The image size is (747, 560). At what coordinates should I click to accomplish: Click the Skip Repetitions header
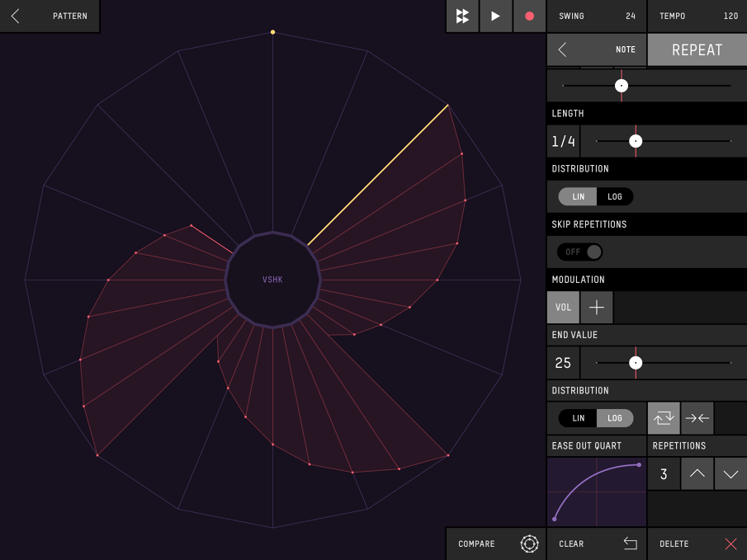[x=589, y=224]
